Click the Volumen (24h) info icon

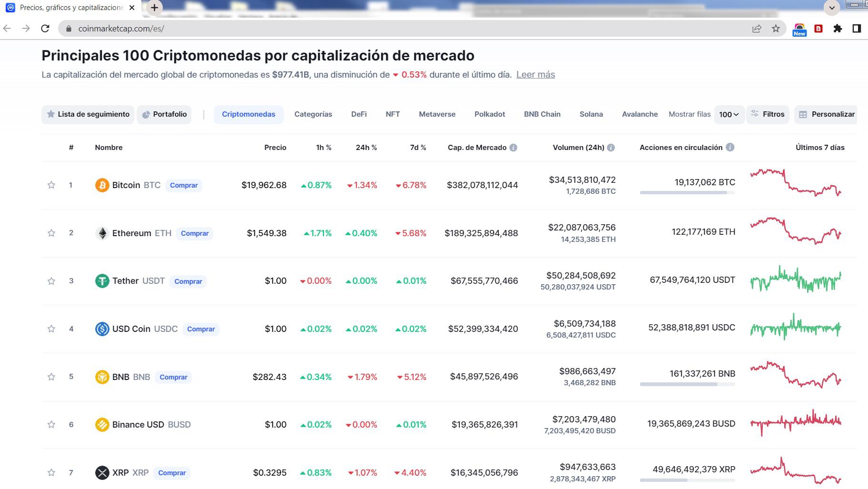pyautogui.click(x=611, y=148)
